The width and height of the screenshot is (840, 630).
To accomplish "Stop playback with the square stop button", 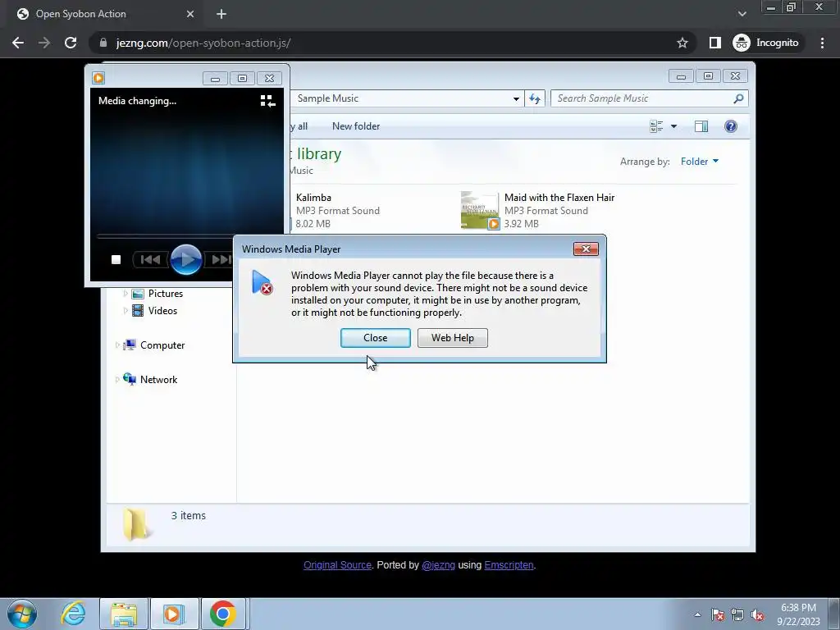I will coord(116,260).
